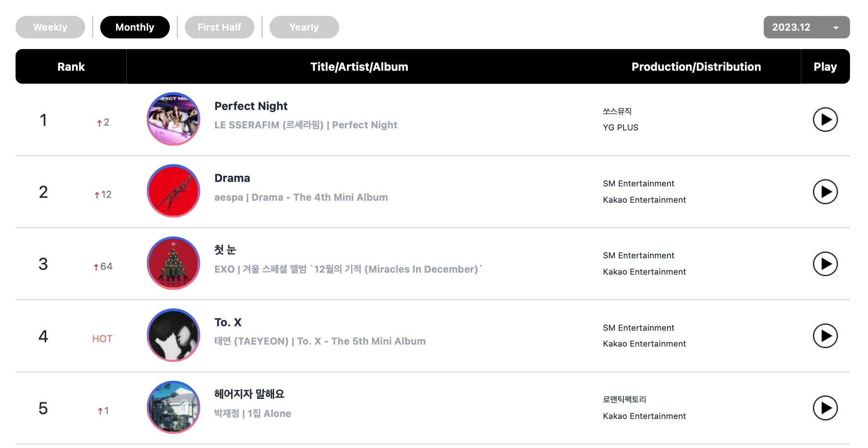Click the Miracles In December album cover

(173, 263)
